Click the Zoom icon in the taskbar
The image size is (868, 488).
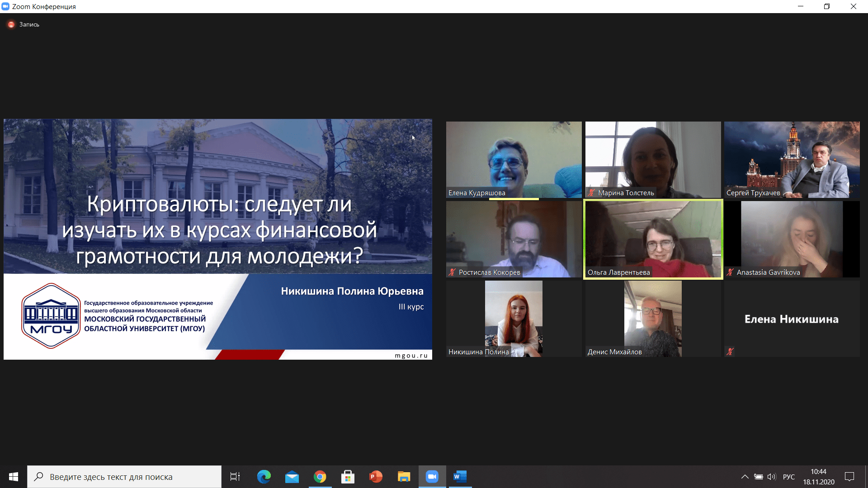pos(432,477)
